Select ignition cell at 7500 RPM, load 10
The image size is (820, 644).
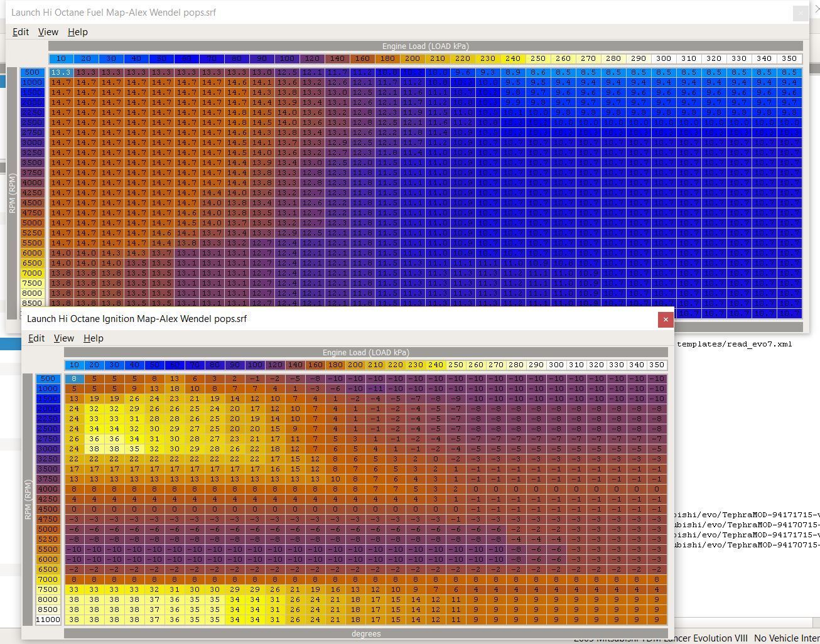click(x=74, y=589)
